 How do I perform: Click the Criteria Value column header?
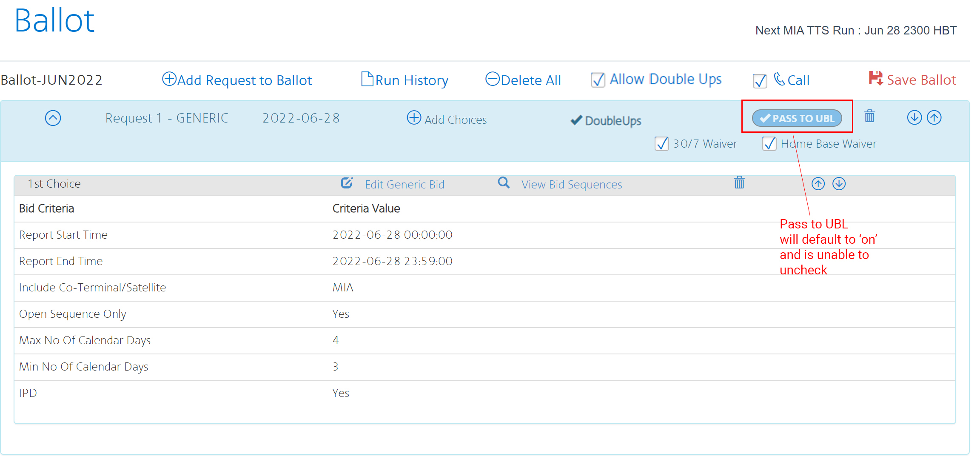pyautogui.click(x=366, y=208)
